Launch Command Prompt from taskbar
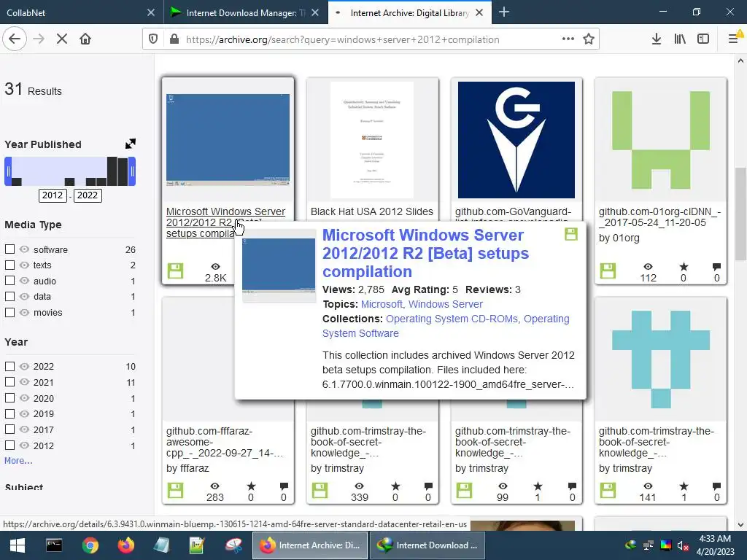Image resolution: width=747 pixels, height=560 pixels. (53, 545)
